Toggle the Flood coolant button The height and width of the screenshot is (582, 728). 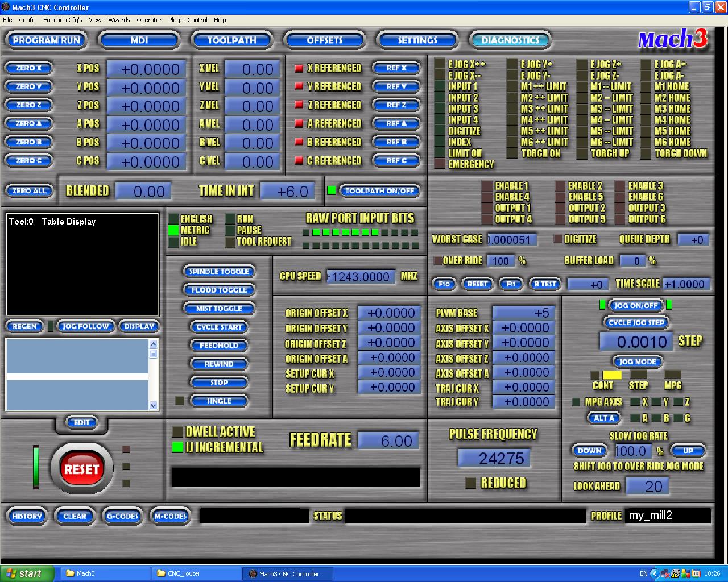pyautogui.click(x=219, y=290)
